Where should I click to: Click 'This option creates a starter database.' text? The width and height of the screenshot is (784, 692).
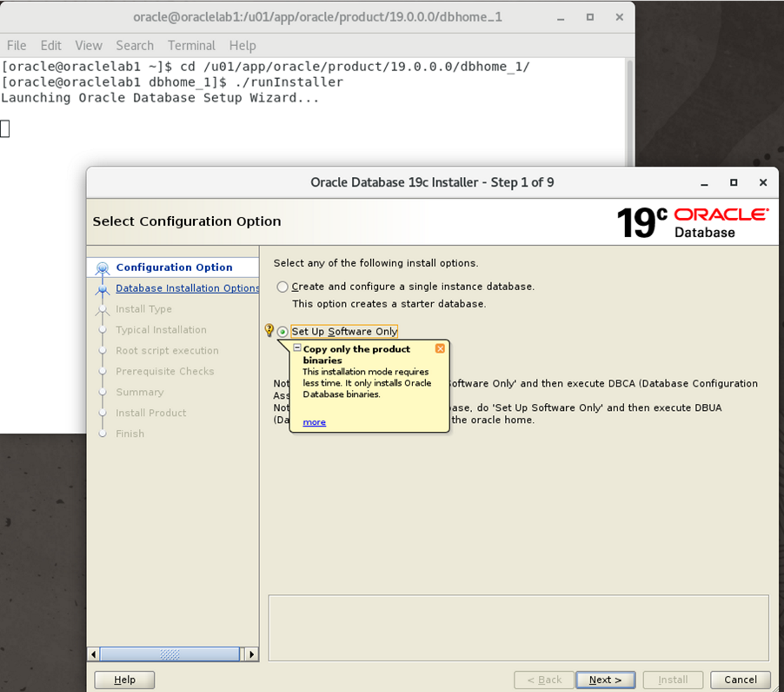tap(389, 304)
